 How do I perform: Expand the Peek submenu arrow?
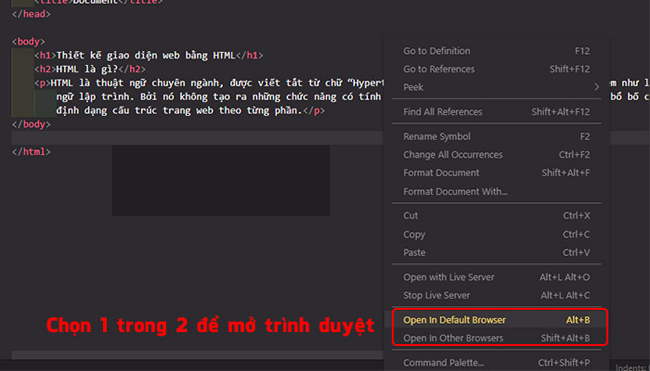(x=596, y=87)
